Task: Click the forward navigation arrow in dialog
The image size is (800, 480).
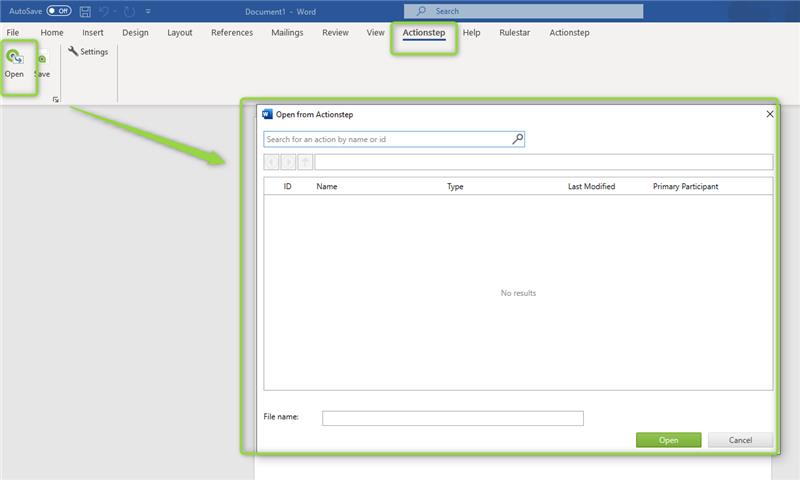Action: point(288,162)
